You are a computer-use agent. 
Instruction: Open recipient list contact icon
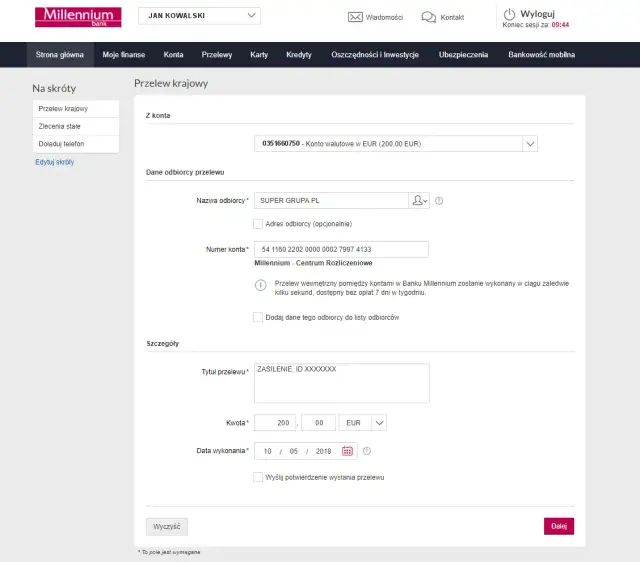pyautogui.click(x=420, y=200)
